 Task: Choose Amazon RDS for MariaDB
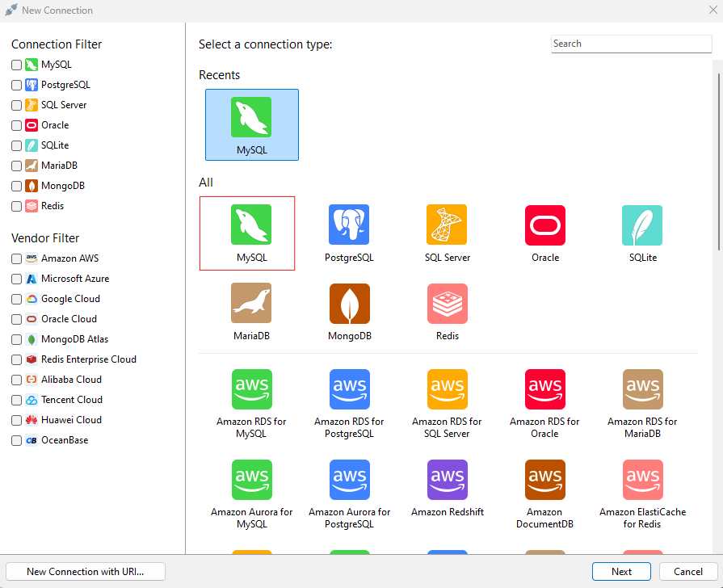pyautogui.click(x=642, y=404)
